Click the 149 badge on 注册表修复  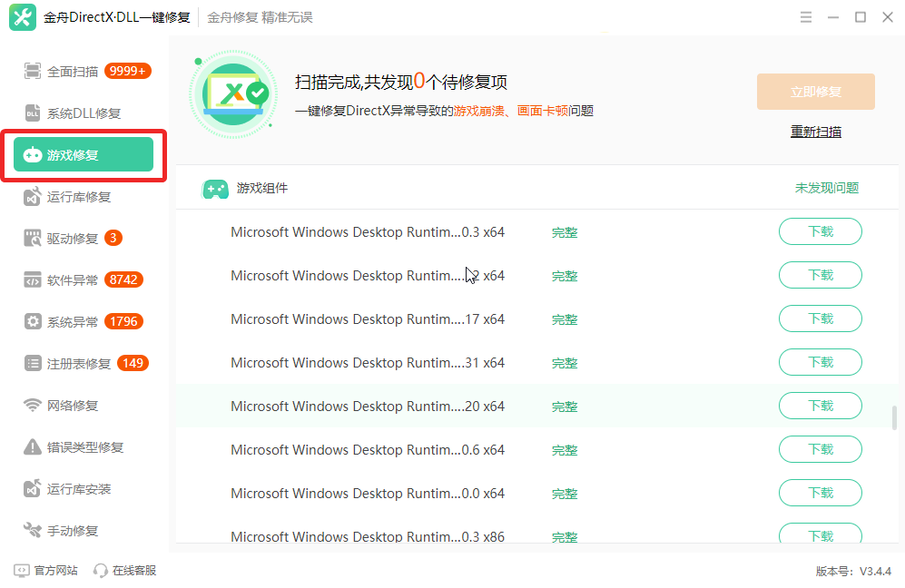point(133,364)
